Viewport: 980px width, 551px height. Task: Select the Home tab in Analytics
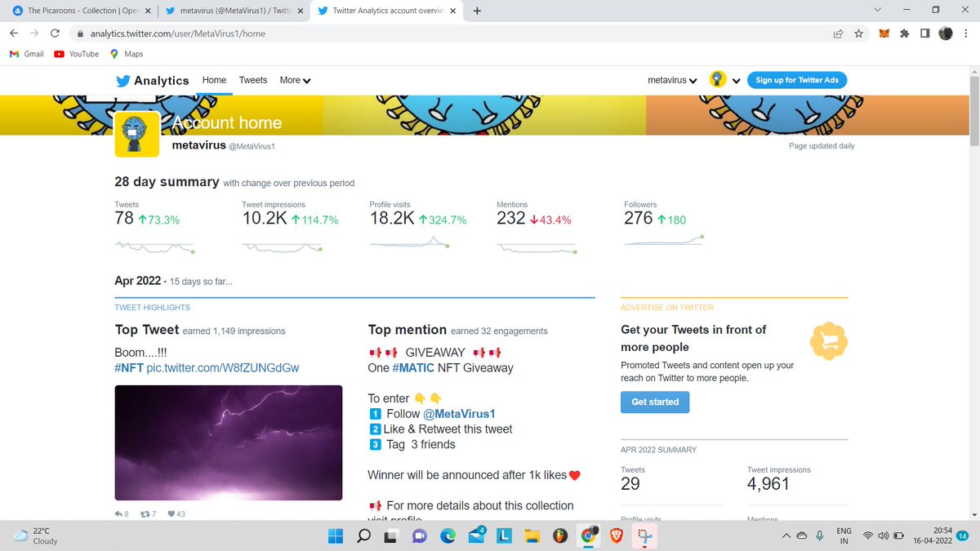point(214,80)
